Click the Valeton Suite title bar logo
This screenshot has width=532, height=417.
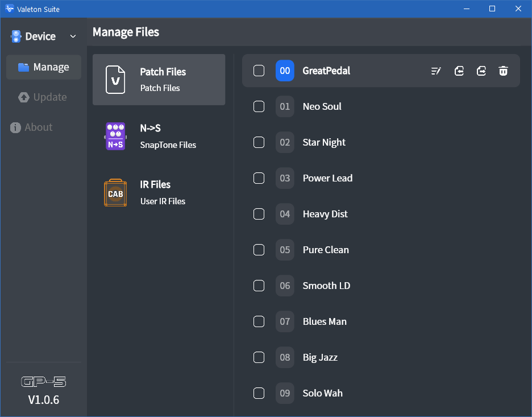tap(10, 9)
